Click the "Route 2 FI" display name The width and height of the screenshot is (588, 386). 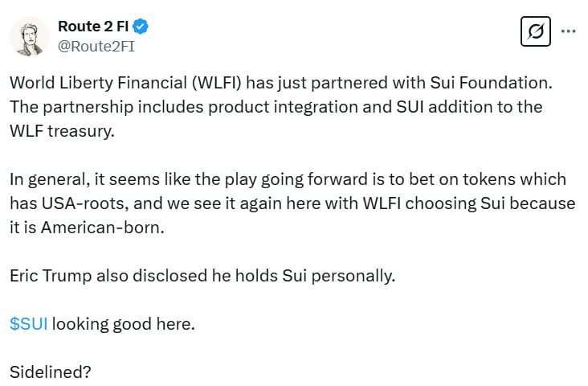tap(92, 27)
